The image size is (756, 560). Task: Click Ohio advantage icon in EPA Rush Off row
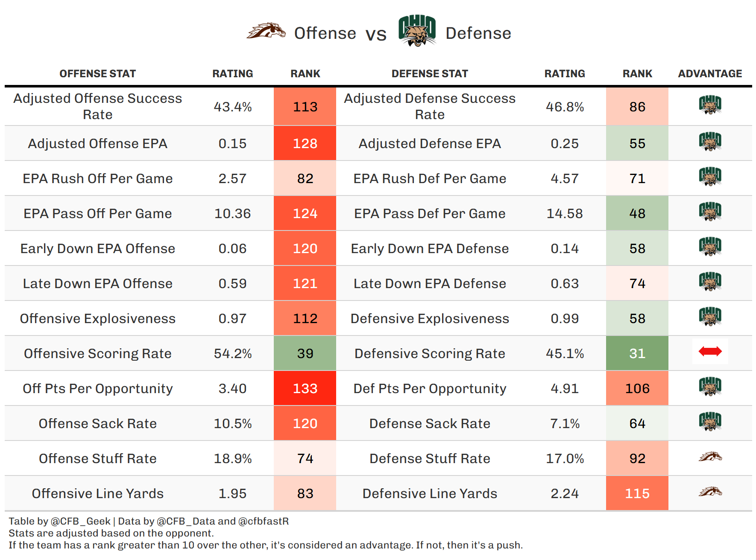[x=710, y=177]
